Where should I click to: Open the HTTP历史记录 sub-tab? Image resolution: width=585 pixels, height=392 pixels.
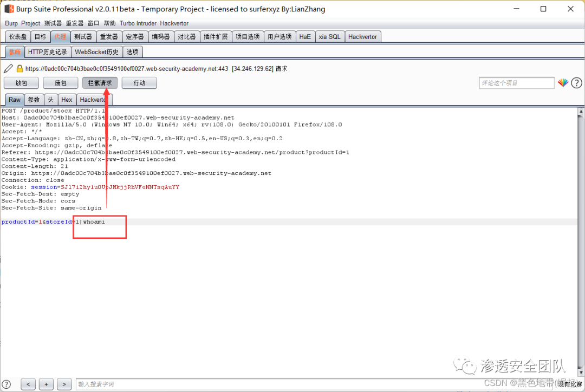point(47,52)
